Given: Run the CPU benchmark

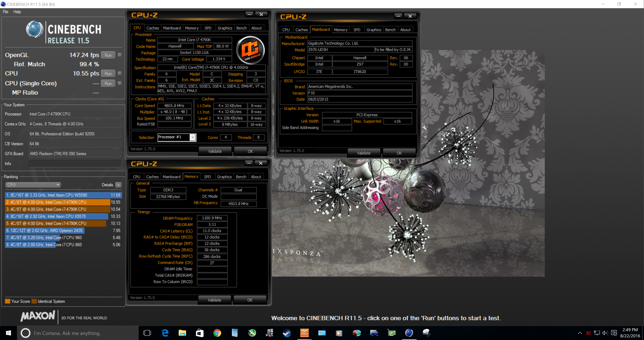Looking at the screenshot, I should [x=108, y=73].
